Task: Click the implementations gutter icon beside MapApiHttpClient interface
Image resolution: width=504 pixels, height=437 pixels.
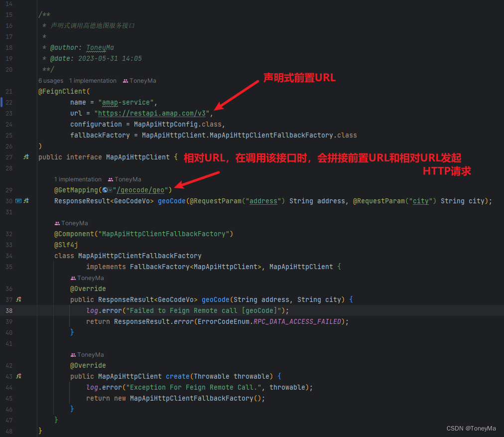Action: [26, 157]
